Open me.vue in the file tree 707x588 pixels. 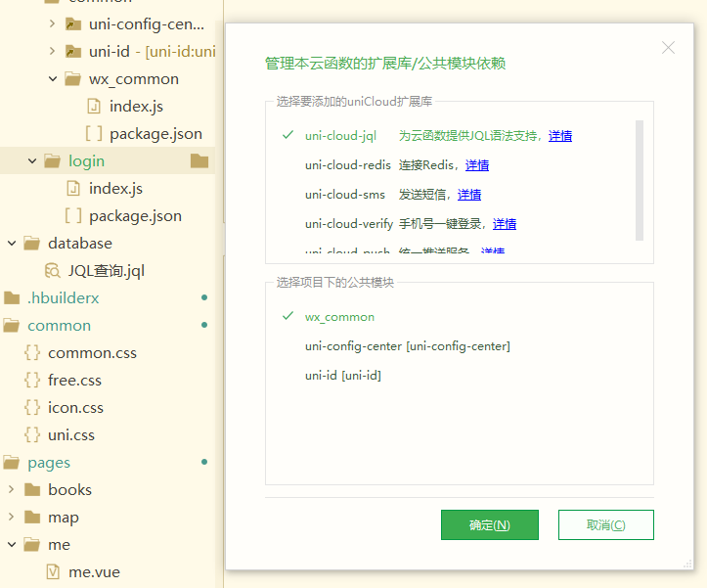click(x=94, y=572)
